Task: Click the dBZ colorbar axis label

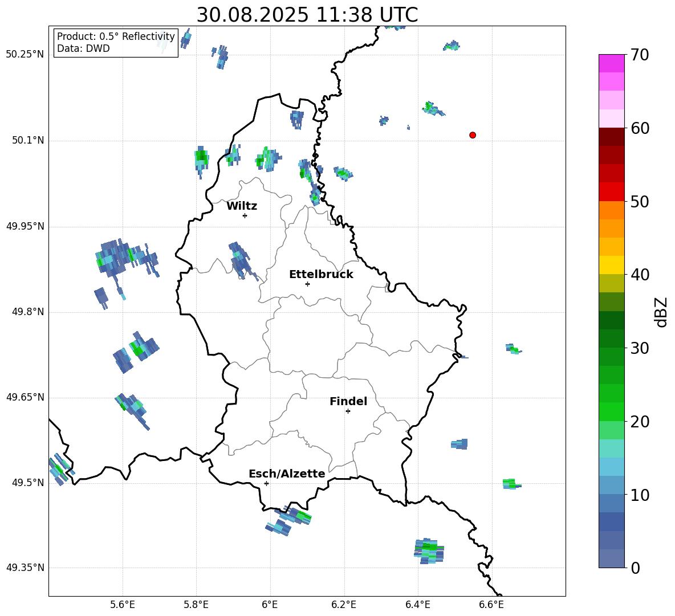Action: pos(661,312)
